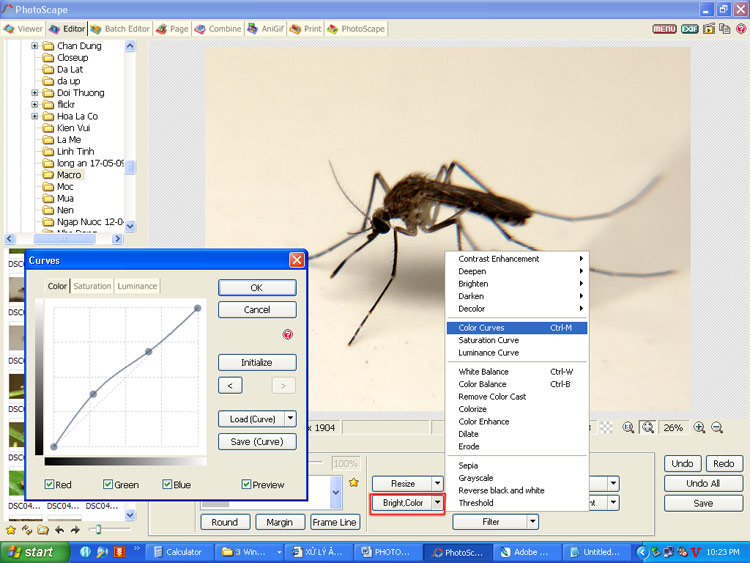Toggle the Blue channel checkbox

point(167,484)
